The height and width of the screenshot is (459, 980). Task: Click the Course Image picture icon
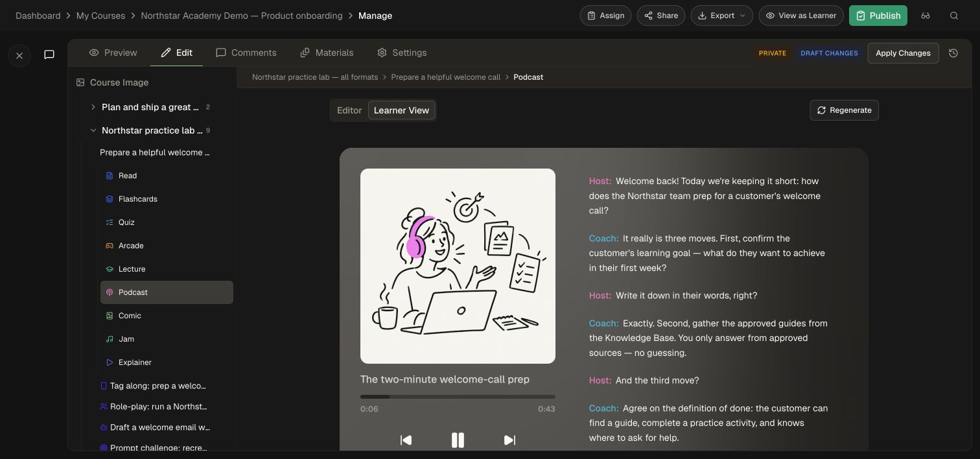(x=80, y=82)
